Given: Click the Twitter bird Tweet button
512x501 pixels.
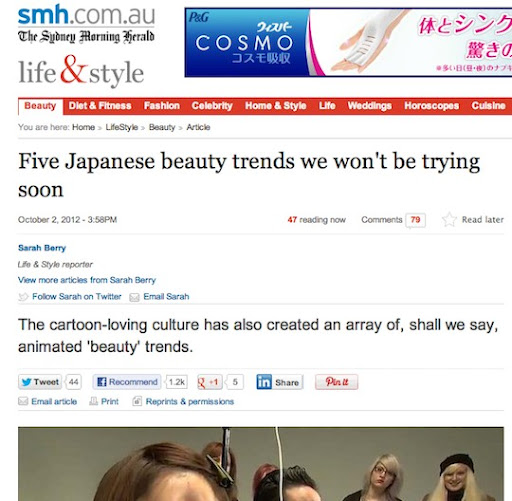Looking at the screenshot, I should (40, 382).
